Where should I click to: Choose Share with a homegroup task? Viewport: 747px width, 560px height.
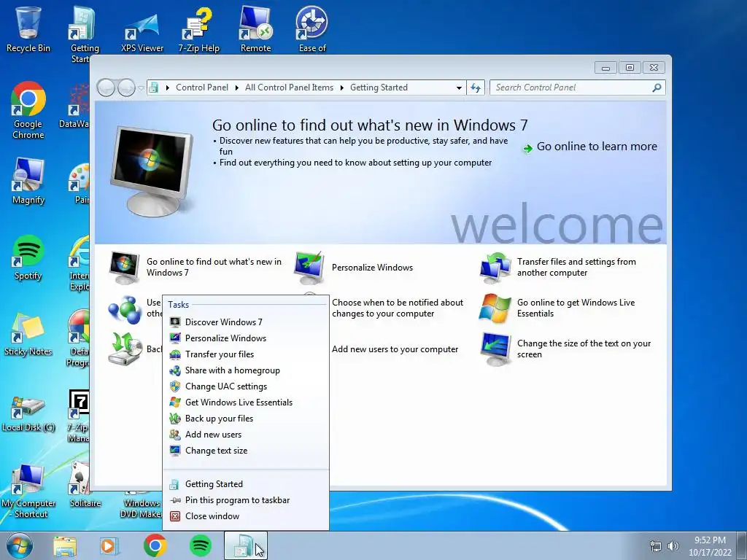pos(246,370)
